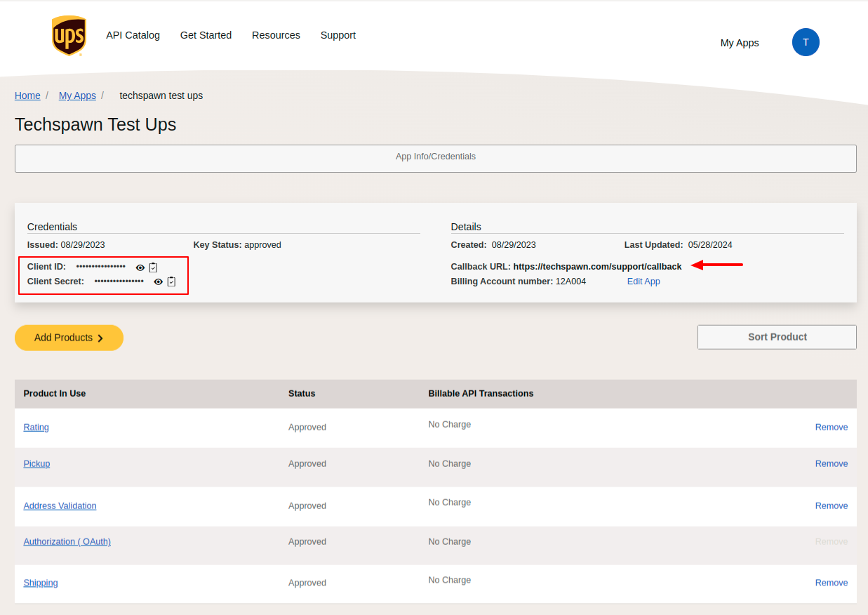
Task: Copy the Client Secret to clipboard
Action: (171, 282)
